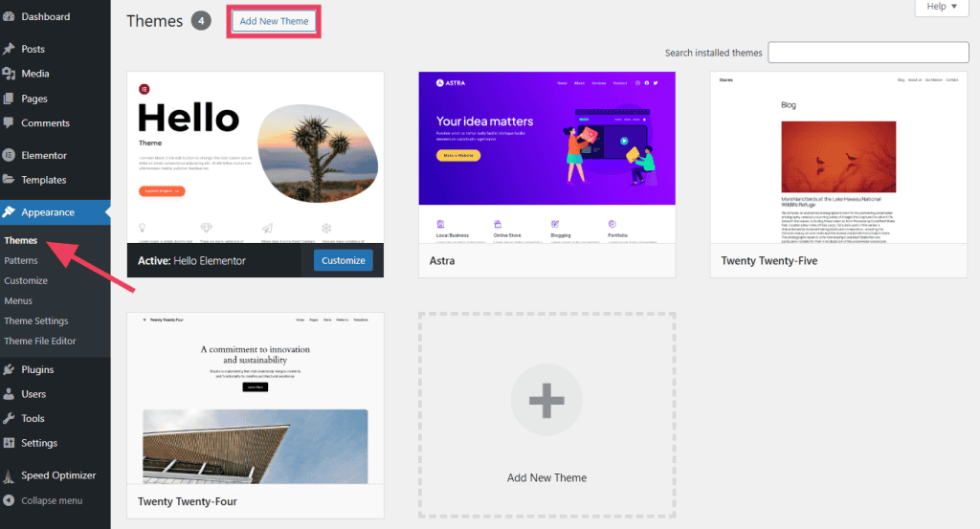Screen dimensions: 980x529
Task: Click the Dashboard gauge icon
Action: coord(9,17)
